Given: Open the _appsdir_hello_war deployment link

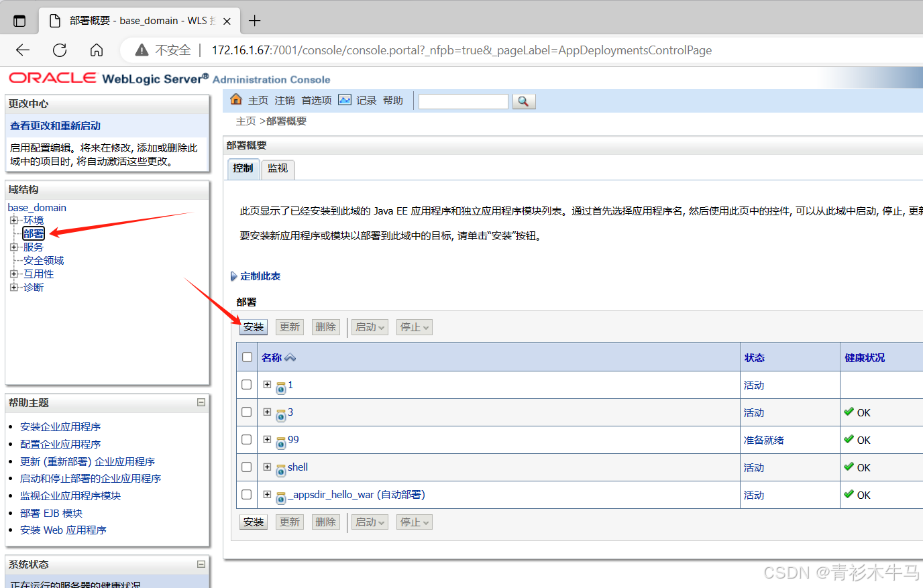Looking at the screenshot, I should click(356, 495).
